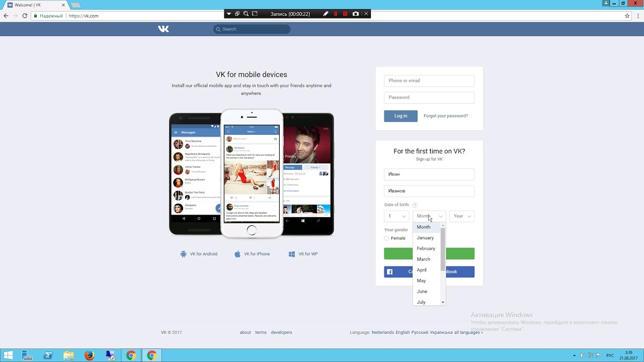This screenshot has height=362, width=644.
Task: Choose May from the month list
Action: [x=427, y=281]
